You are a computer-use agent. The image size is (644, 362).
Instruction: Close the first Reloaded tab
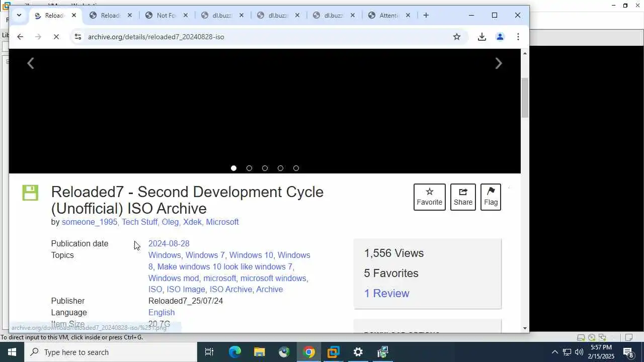click(74, 15)
